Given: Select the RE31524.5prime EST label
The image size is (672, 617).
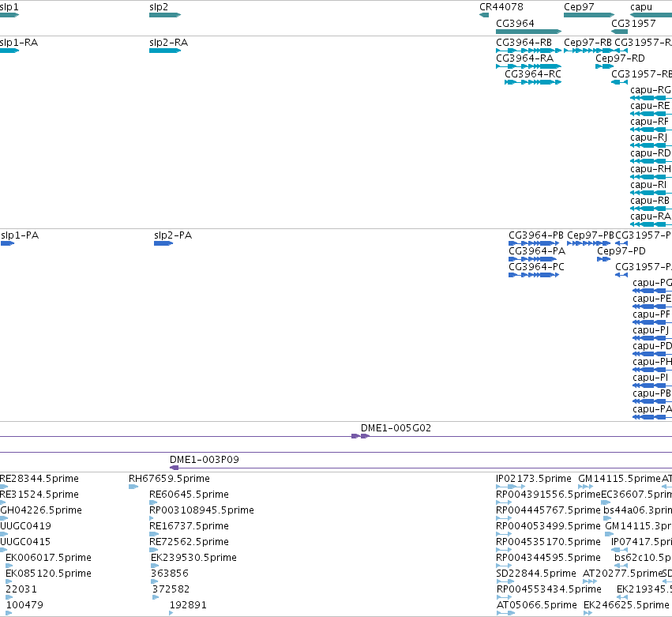Looking at the screenshot, I should pyautogui.click(x=39, y=495).
